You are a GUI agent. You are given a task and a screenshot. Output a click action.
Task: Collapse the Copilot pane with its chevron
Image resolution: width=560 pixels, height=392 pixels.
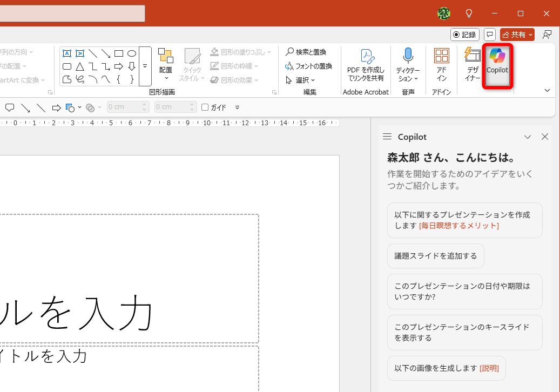pos(528,137)
